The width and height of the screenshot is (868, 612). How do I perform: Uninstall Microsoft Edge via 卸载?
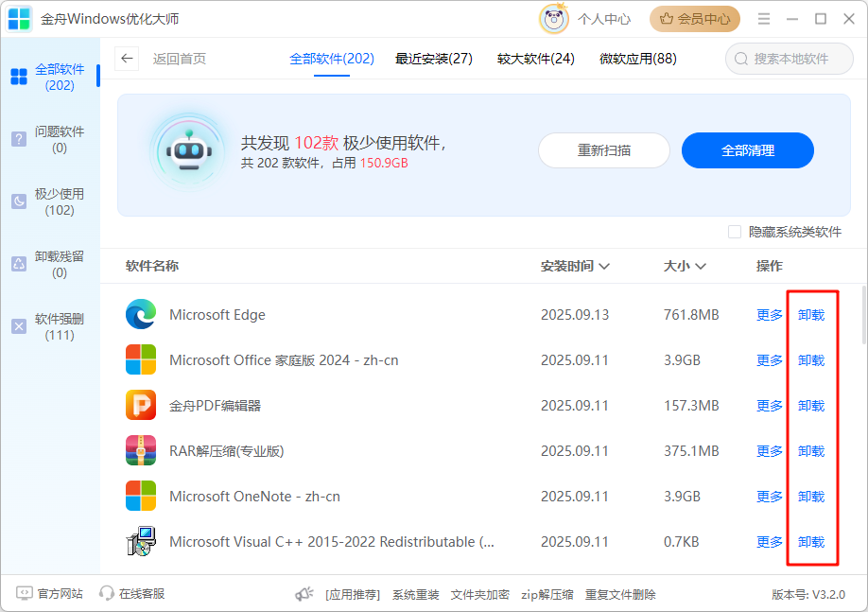point(811,315)
